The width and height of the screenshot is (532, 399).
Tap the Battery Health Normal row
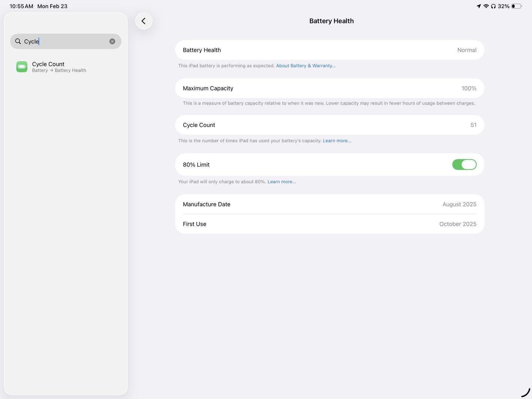coord(330,50)
